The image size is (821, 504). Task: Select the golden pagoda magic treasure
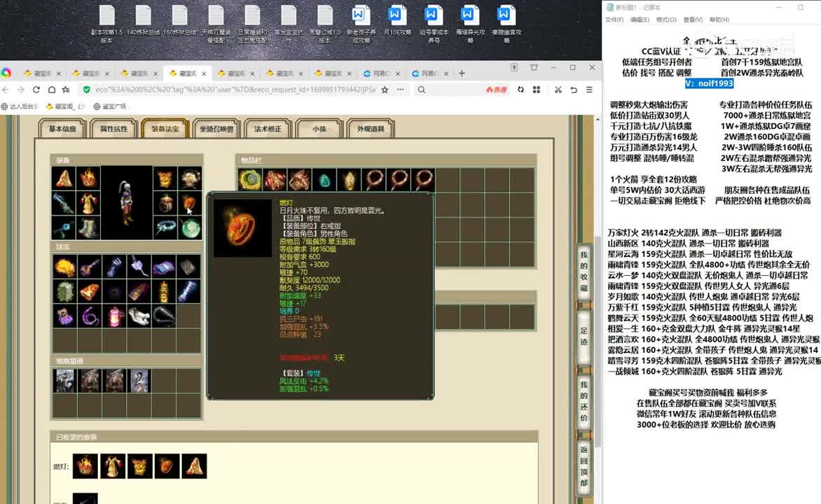164,291
